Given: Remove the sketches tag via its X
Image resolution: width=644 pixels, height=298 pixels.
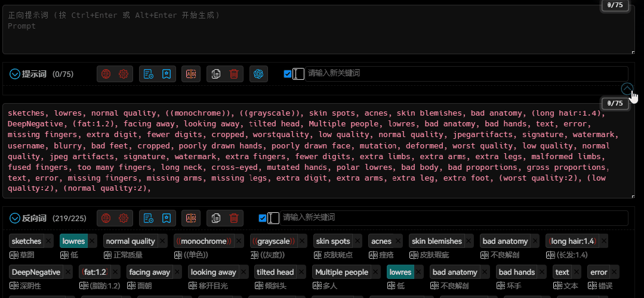Looking at the screenshot, I should (48, 241).
